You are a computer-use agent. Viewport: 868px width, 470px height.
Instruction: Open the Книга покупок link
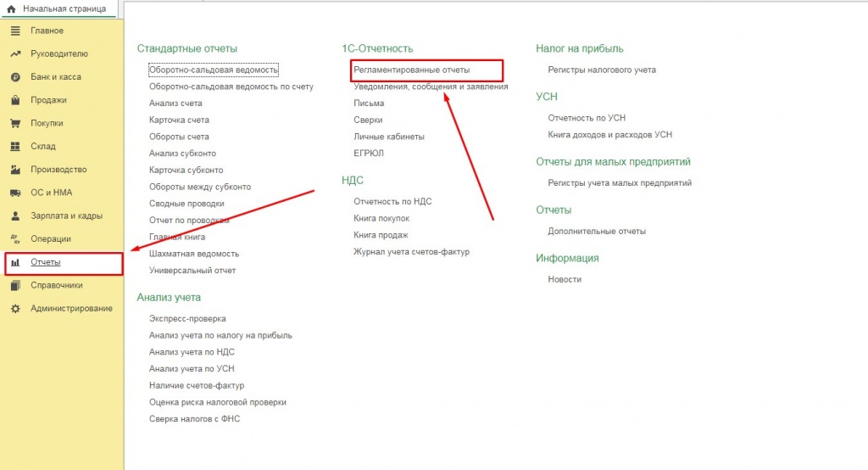tap(381, 218)
